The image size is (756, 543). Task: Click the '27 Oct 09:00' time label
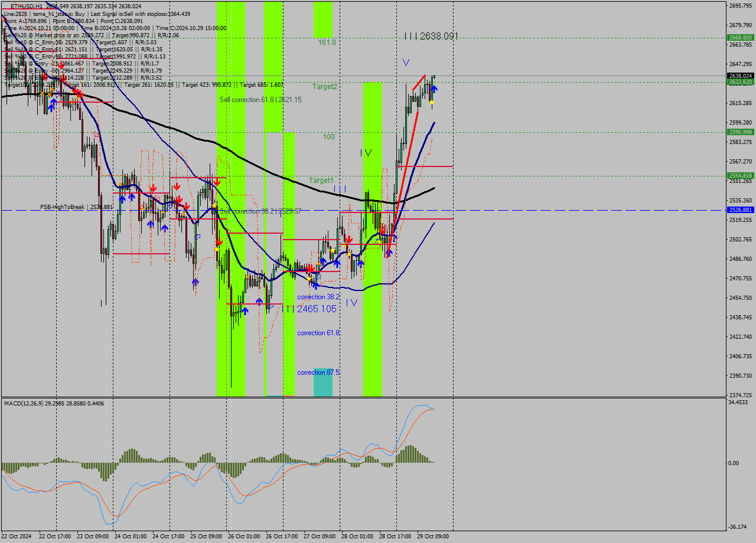pyautogui.click(x=320, y=537)
